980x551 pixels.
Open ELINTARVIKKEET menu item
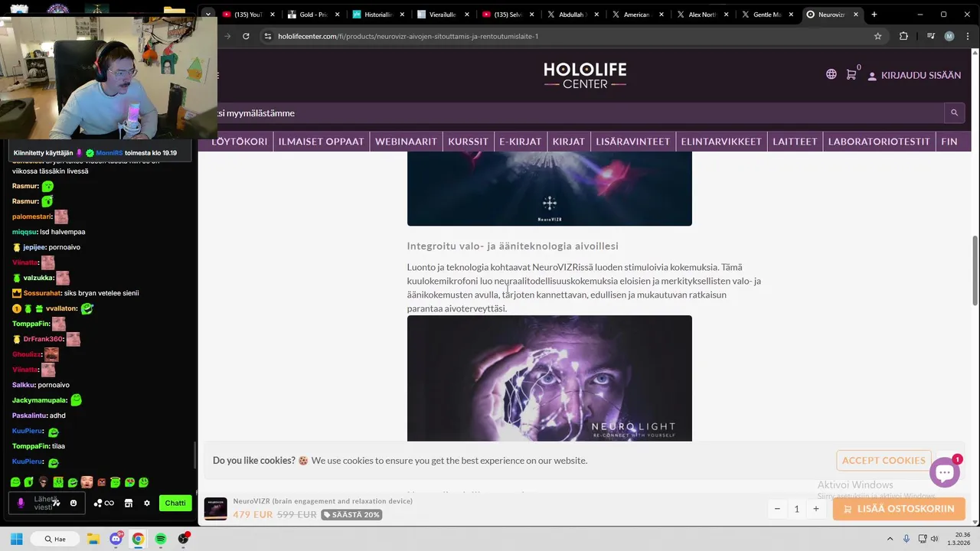point(721,142)
